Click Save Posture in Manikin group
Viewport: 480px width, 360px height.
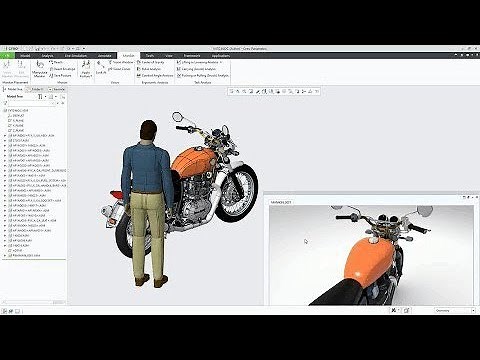61,76
